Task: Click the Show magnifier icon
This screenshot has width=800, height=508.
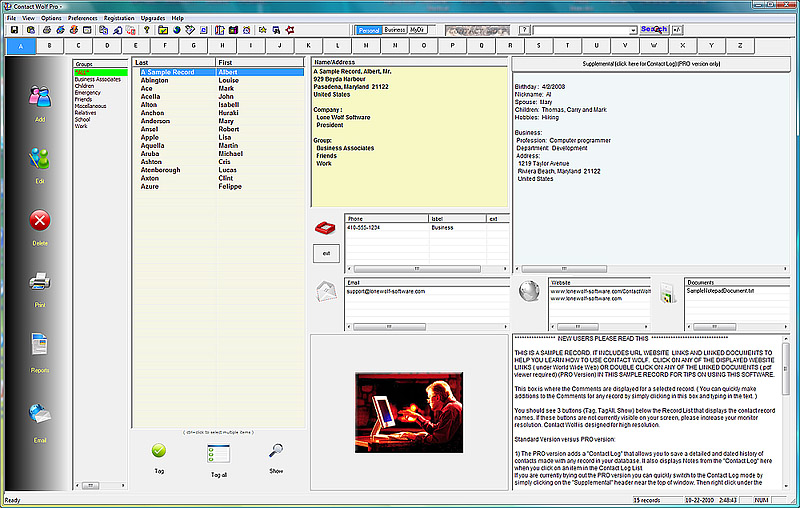Action: click(276, 452)
